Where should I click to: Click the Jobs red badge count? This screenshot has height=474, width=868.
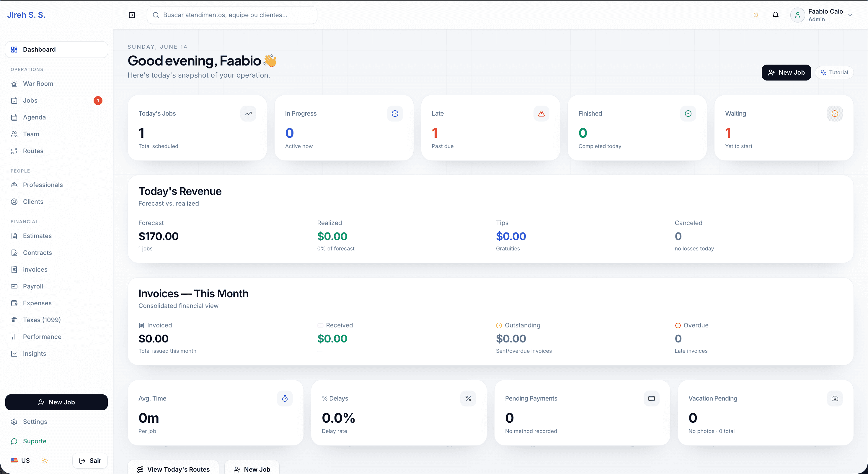[x=98, y=100]
